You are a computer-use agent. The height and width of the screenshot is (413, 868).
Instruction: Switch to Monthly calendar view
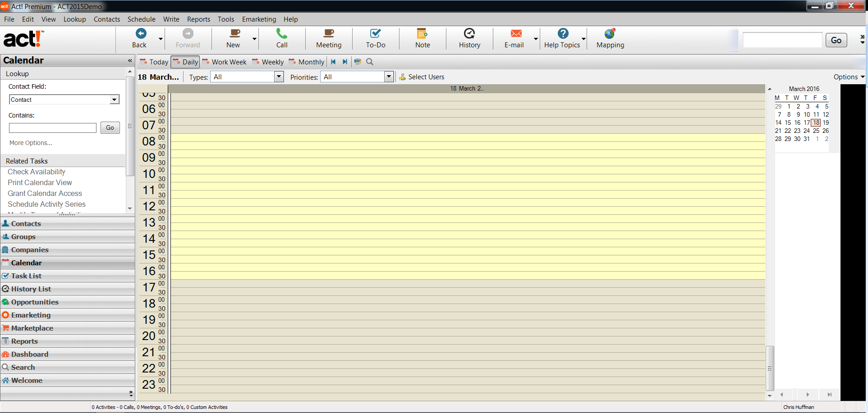[307, 62]
